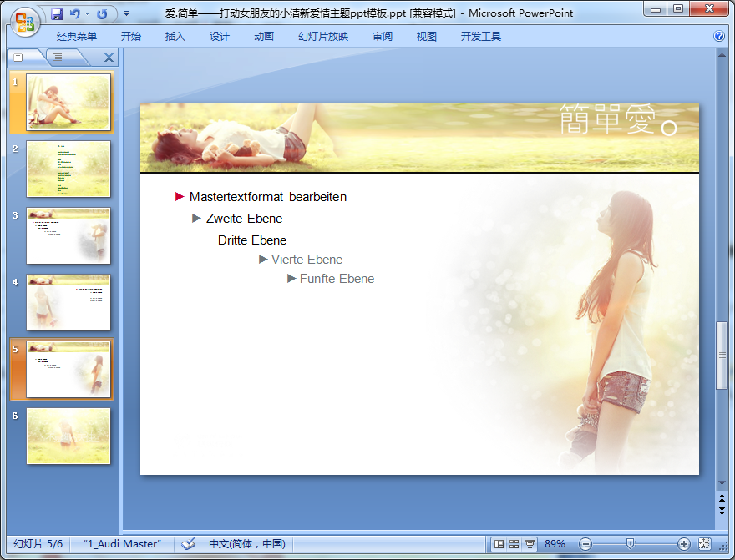Click the Undo icon

click(x=74, y=14)
